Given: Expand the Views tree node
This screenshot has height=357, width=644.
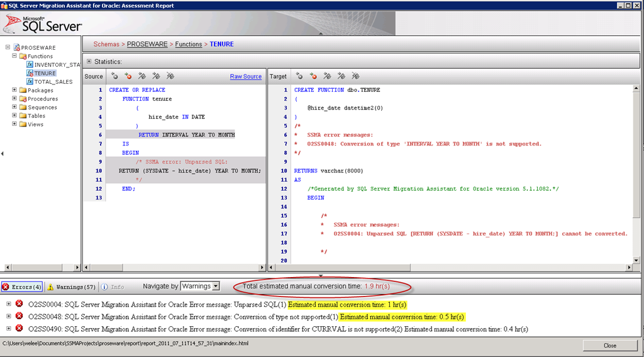Looking at the screenshot, I should pos(14,124).
